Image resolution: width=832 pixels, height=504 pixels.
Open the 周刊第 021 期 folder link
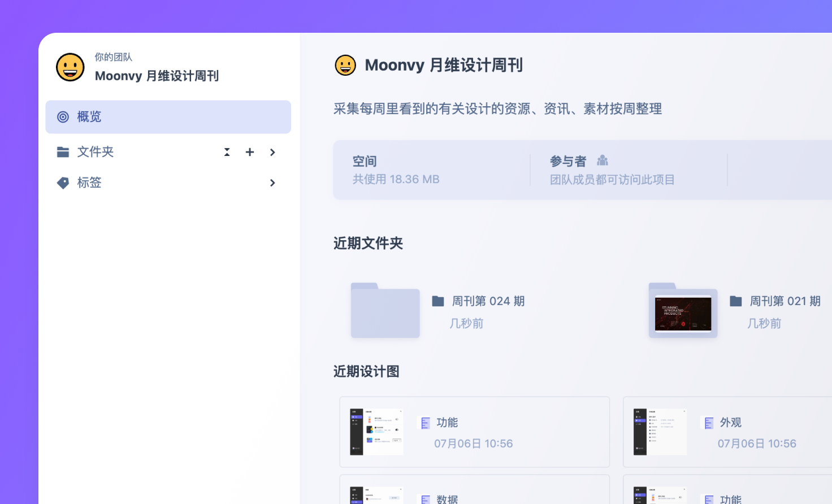coord(786,301)
